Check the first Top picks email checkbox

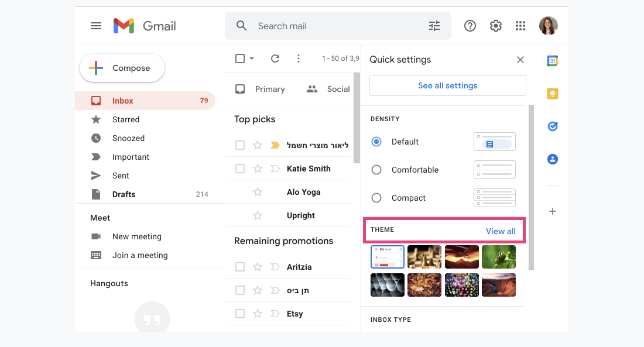point(240,145)
